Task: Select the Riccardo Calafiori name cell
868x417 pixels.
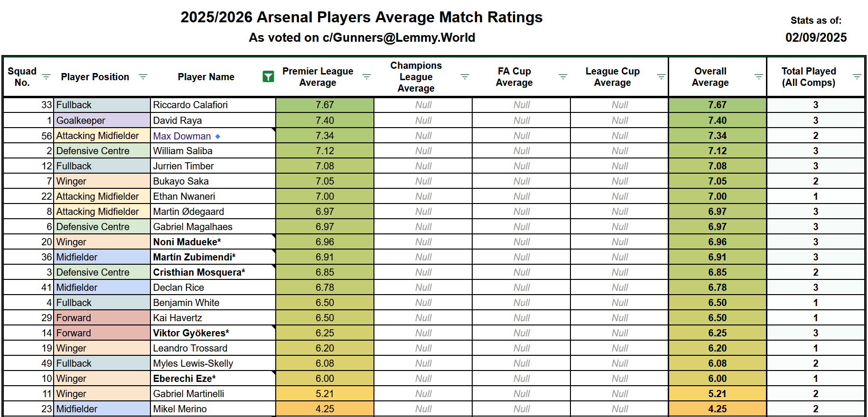Action: (213, 105)
